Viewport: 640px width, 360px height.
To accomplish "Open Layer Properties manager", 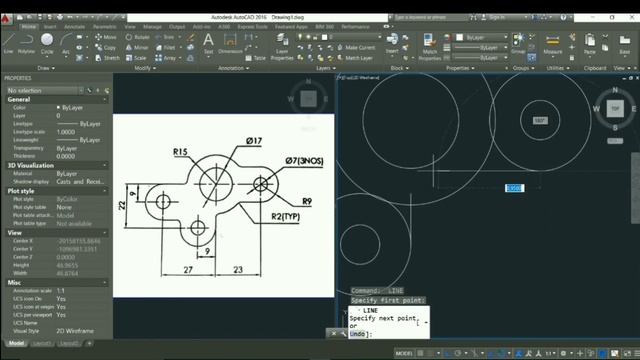I will tap(282, 47).
